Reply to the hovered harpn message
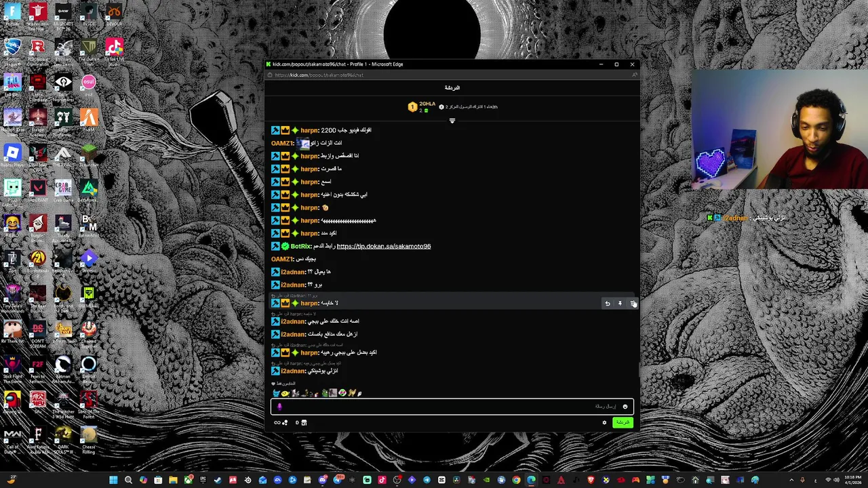868x488 pixels. pyautogui.click(x=608, y=304)
